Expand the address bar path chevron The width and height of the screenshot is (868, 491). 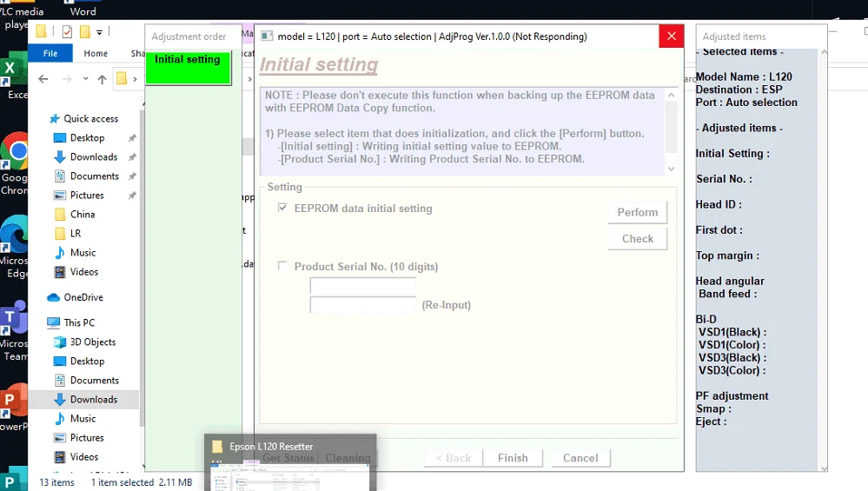[135, 79]
